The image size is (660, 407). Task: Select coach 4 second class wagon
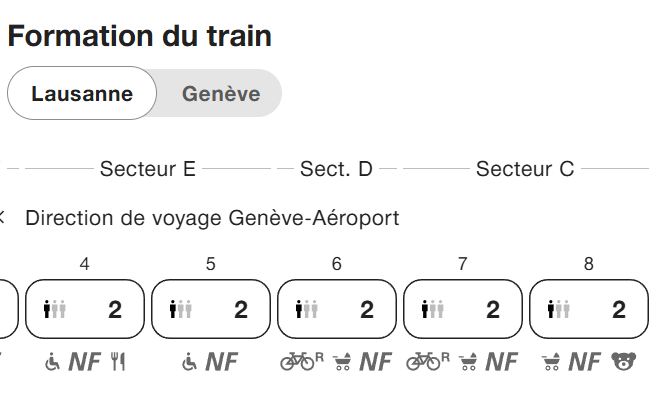coord(85,310)
